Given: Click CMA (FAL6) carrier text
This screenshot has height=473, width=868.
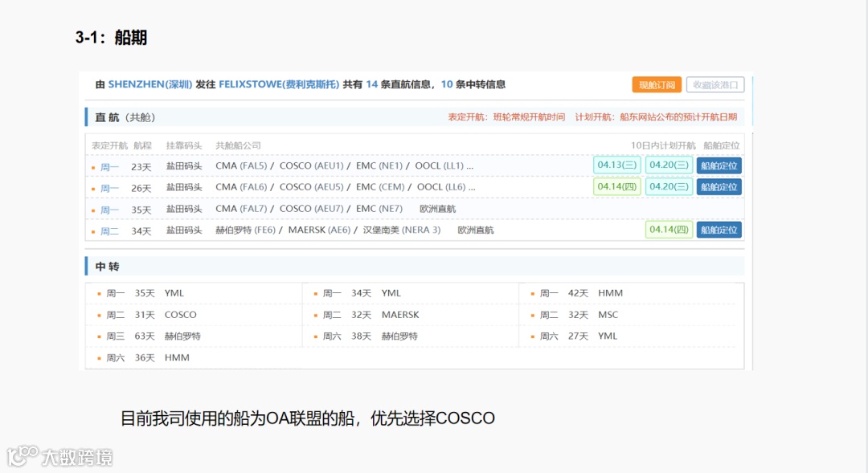Looking at the screenshot, I should coord(241,187).
